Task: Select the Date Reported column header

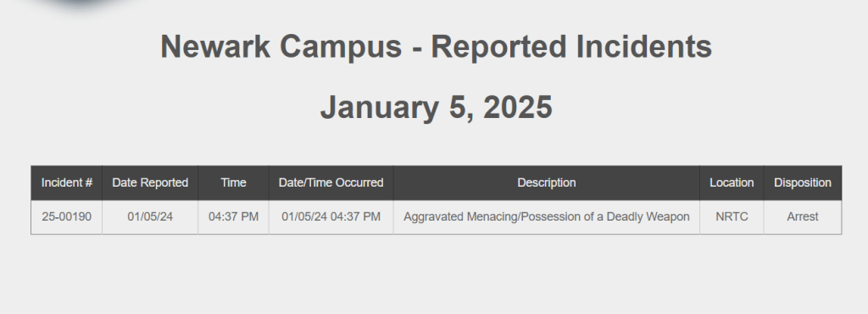Action: [150, 182]
